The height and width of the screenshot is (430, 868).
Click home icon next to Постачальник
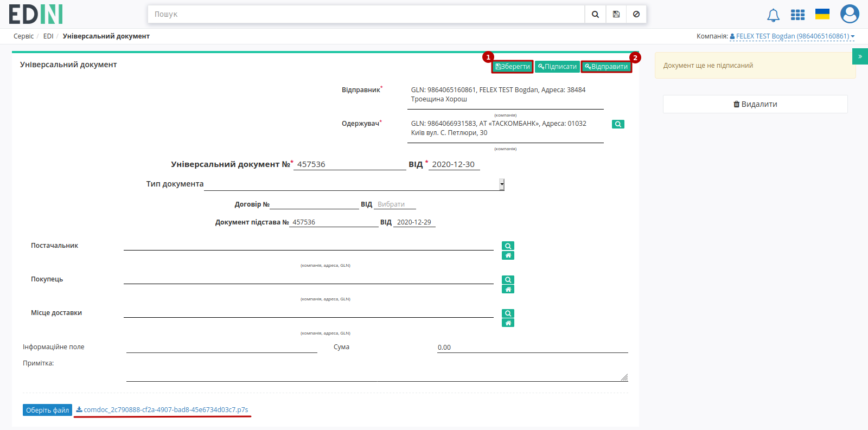pos(508,255)
